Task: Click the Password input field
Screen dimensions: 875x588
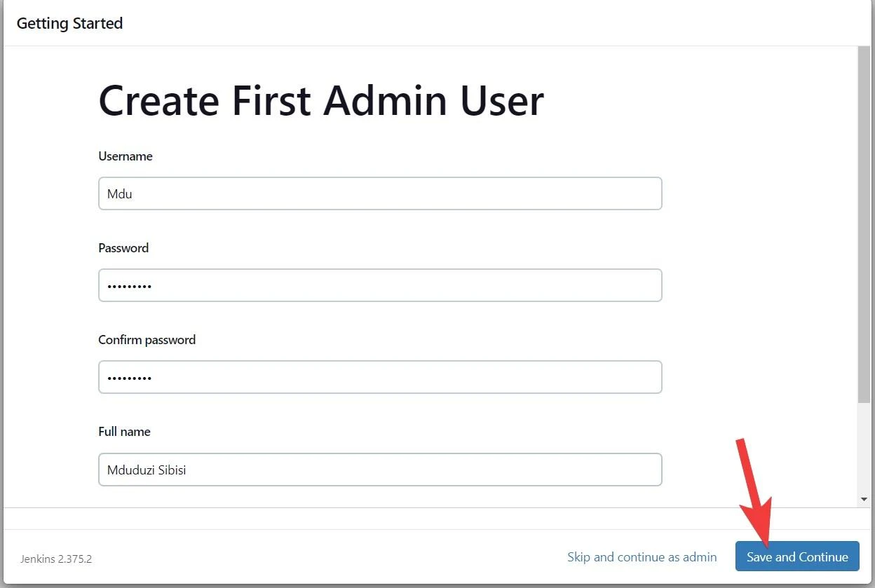Action: point(380,285)
